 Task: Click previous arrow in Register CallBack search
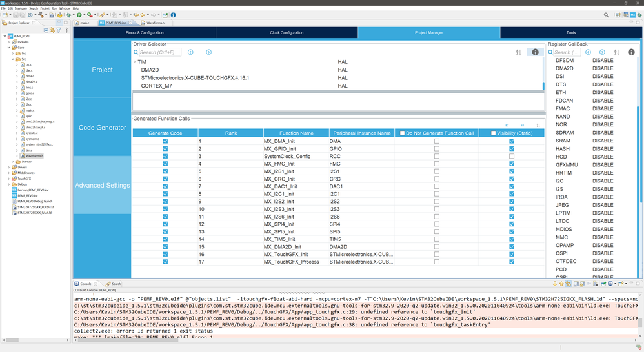[x=588, y=52]
